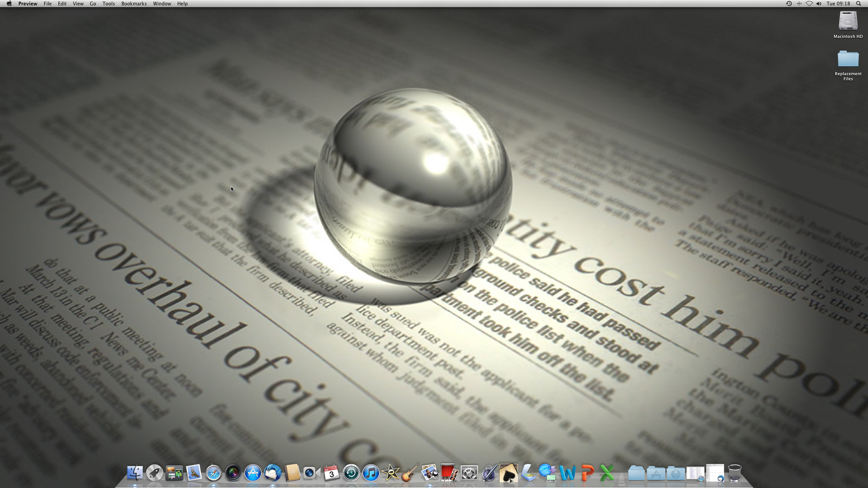Open the Go menu
Image resolution: width=868 pixels, height=488 pixels.
pos(93,4)
